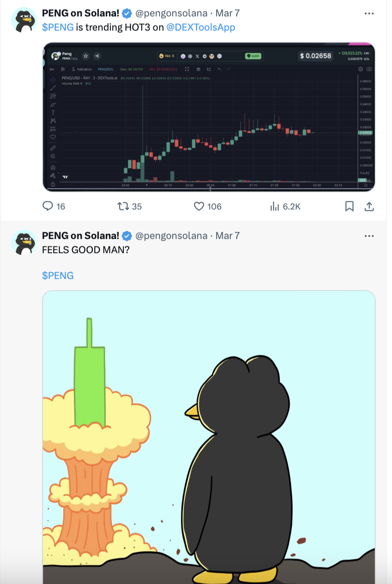392x584 pixels.
Task: Click the verified badge on second tweet
Action: tap(127, 236)
